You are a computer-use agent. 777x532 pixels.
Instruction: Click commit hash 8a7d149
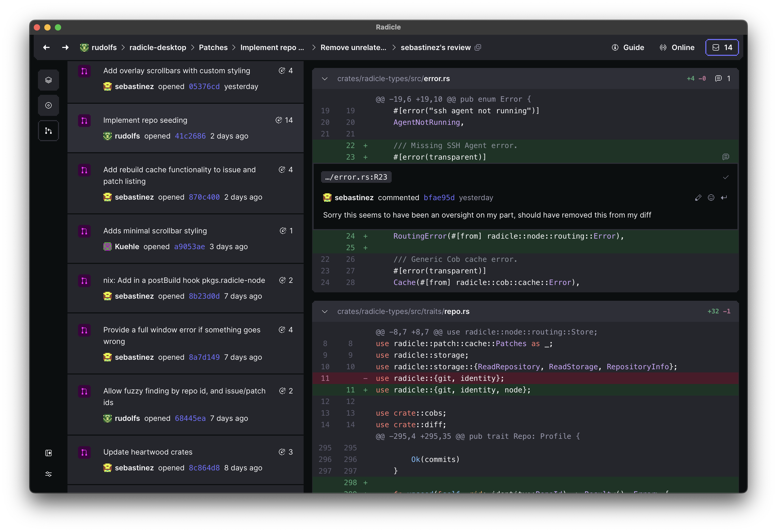204,357
